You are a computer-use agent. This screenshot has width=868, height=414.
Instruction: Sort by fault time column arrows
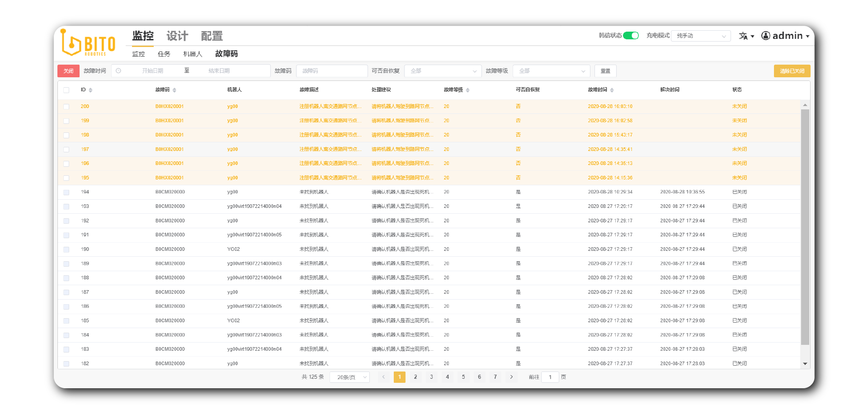coord(612,90)
